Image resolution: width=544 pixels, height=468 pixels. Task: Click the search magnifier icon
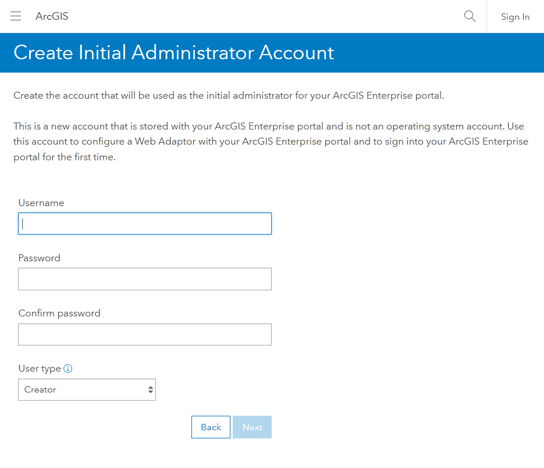click(x=470, y=16)
